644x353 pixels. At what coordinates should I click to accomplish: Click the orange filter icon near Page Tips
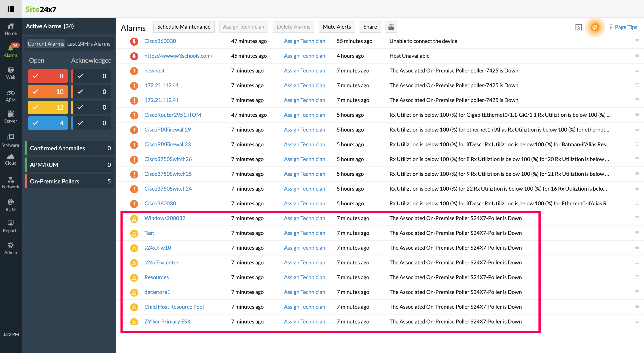point(595,27)
